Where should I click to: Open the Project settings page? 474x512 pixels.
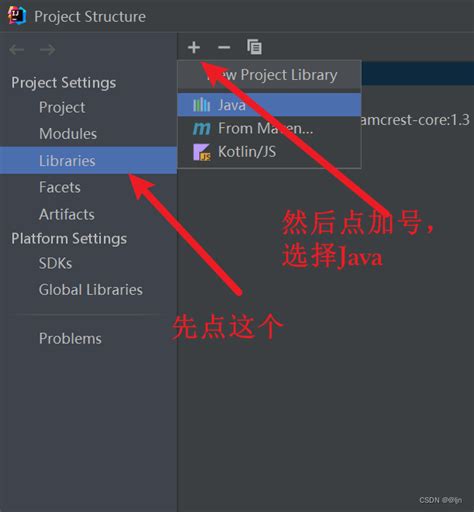coord(62,107)
